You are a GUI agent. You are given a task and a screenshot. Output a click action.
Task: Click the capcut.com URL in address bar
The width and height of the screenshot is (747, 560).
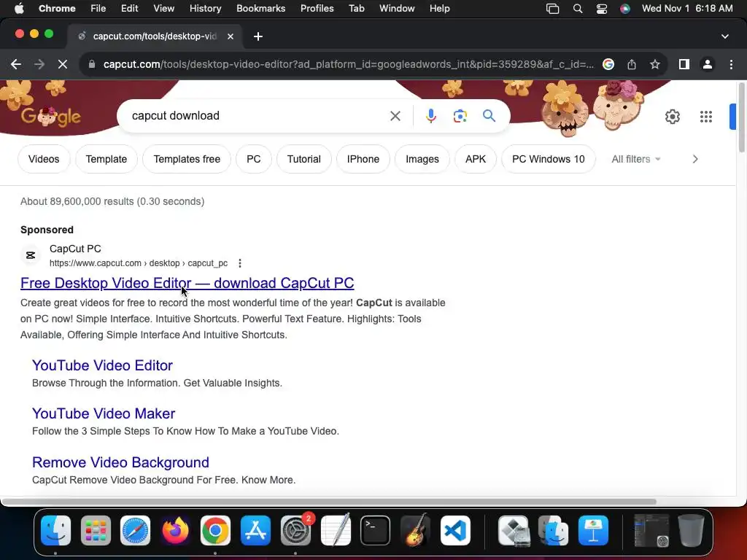349,64
